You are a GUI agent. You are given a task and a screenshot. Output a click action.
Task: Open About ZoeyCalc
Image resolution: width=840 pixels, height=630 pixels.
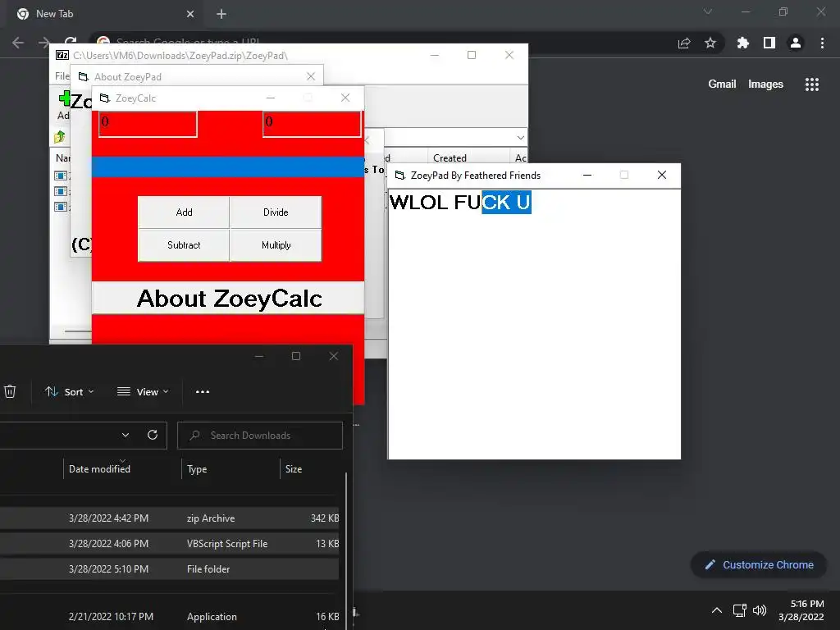pyautogui.click(x=228, y=298)
